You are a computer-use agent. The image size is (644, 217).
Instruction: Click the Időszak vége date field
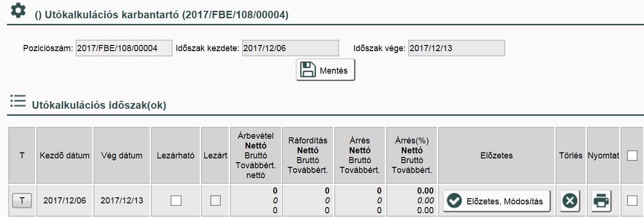pos(456,48)
